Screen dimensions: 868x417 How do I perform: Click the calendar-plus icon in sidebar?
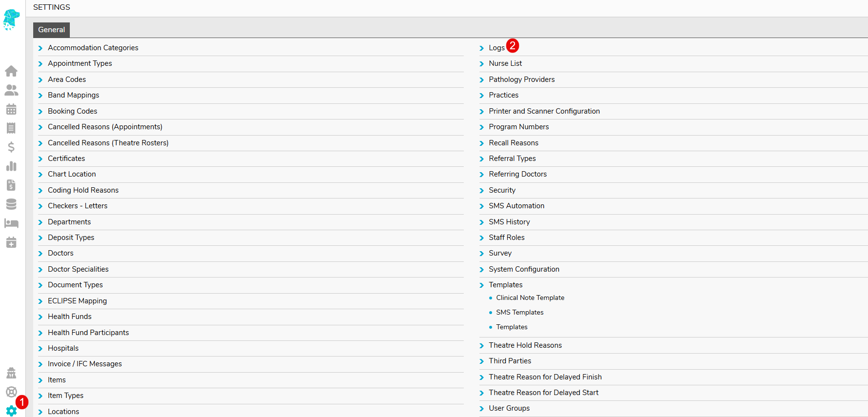coord(11,242)
